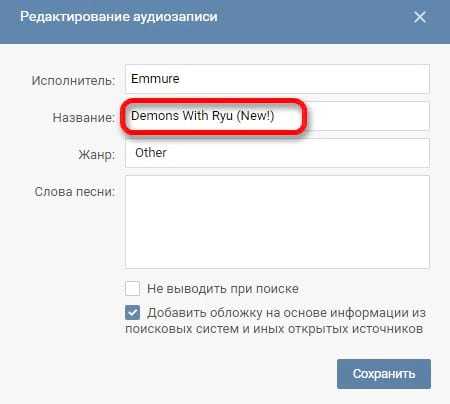The height and width of the screenshot is (404, 450).
Task: Focus the empty Слова песни text area
Action: 277,222
